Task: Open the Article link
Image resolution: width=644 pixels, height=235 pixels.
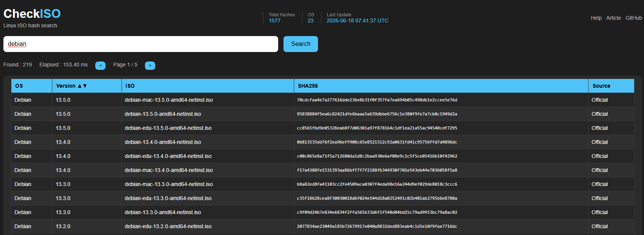Action: 614,18
